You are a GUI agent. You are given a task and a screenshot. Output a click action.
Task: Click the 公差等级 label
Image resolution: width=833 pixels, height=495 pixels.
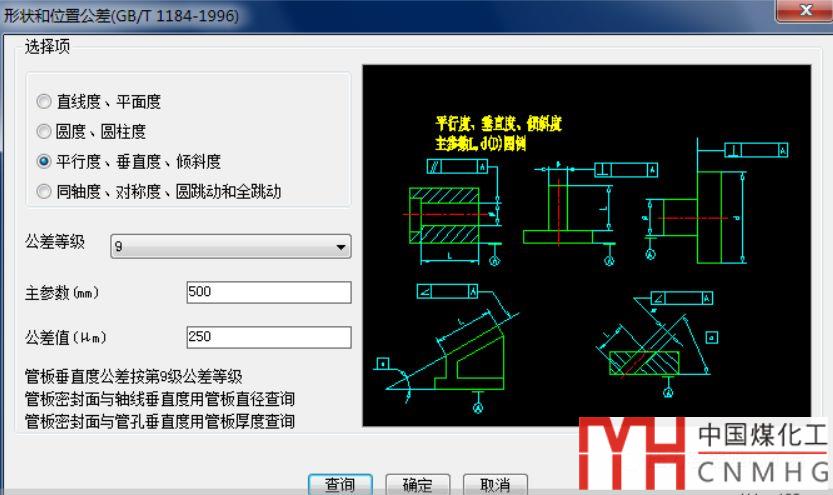point(55,242)
